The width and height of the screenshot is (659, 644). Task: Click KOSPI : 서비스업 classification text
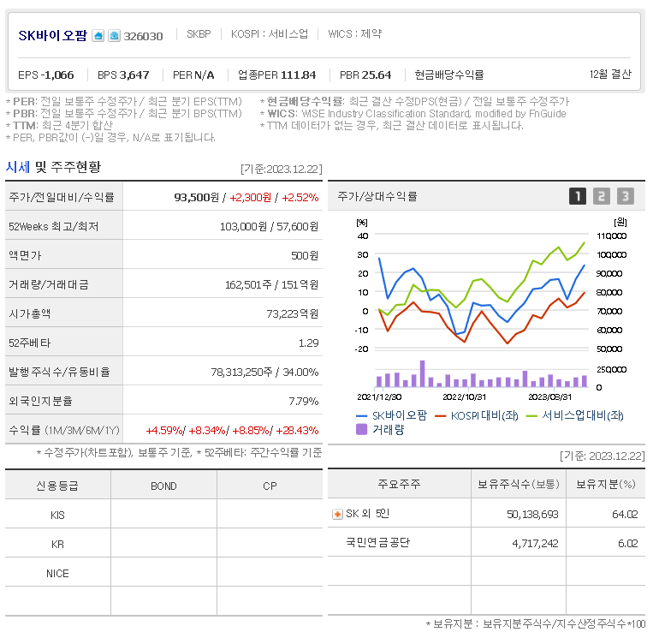click(x=270, y=34)
